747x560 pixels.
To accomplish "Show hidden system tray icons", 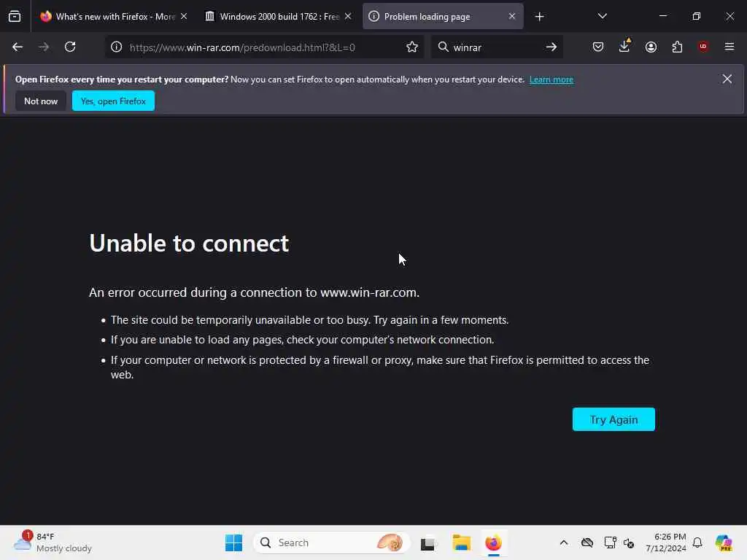I will [564, 542].
